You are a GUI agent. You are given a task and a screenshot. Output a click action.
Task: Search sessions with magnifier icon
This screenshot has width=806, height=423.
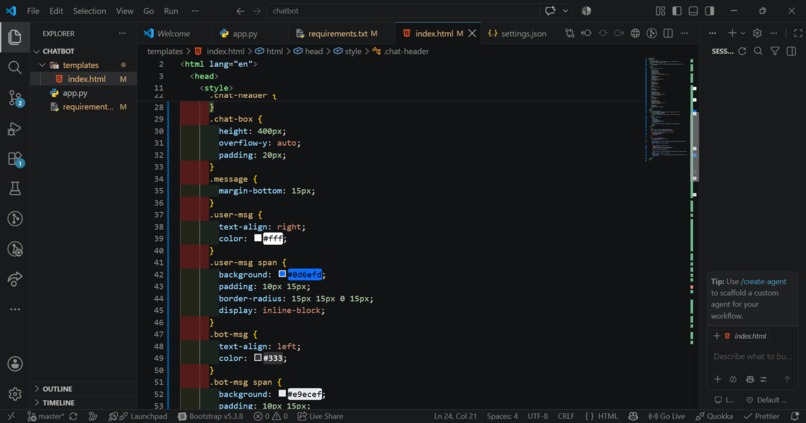coord(758,51)
